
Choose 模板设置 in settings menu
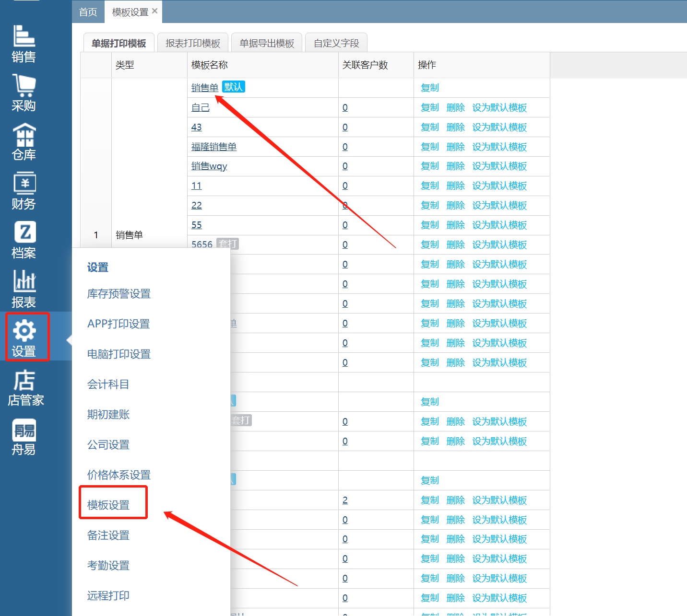[108, 505]
